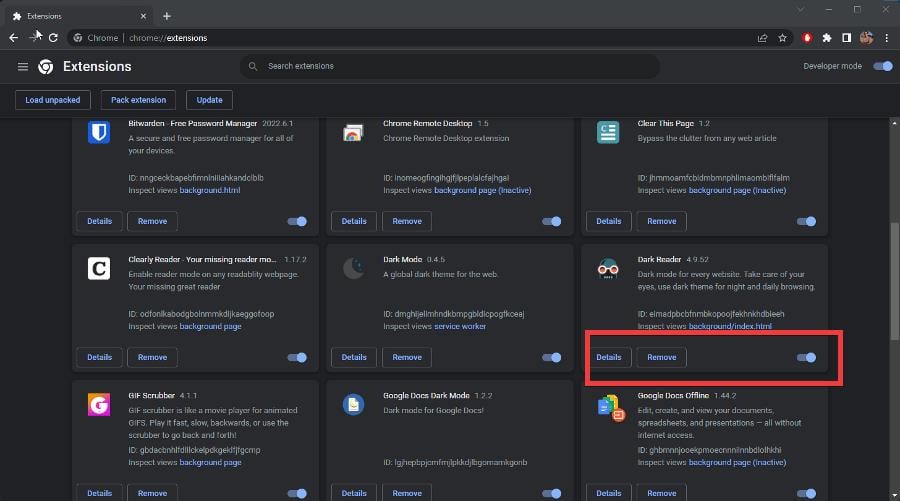Remove the GIF Scrubber extension
This screenshot has width=900, height=501.
coord(152,494)
